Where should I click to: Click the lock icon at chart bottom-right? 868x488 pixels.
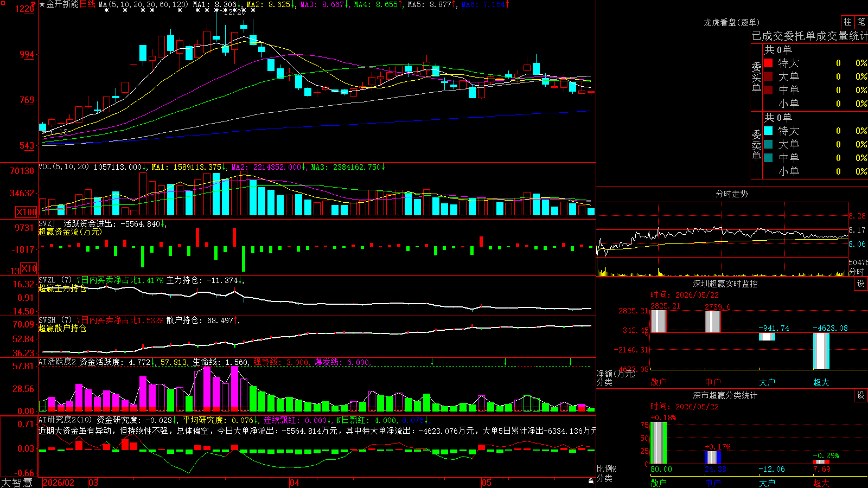pos(591,481)
